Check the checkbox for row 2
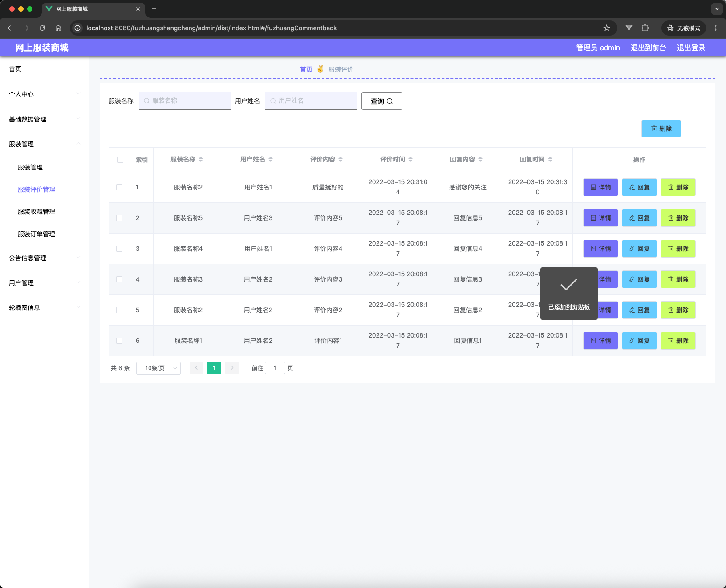Image resolution: width=726 pixels, height=588 pixels. pos(119,218)
